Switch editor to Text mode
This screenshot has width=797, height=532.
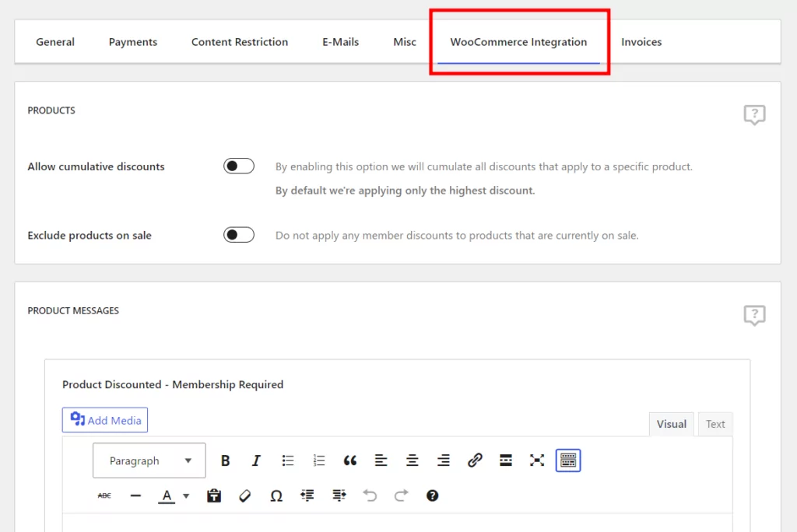(x=715, y=424)
